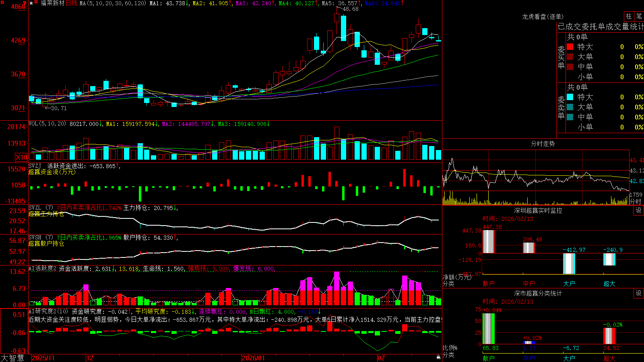Click the 委卖单 section label

click(561, 108)
